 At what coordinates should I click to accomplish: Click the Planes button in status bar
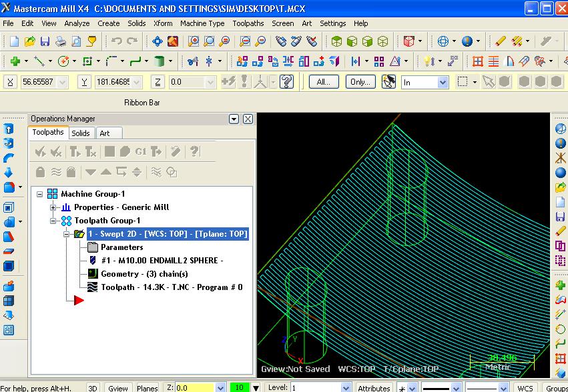[147, 387]
